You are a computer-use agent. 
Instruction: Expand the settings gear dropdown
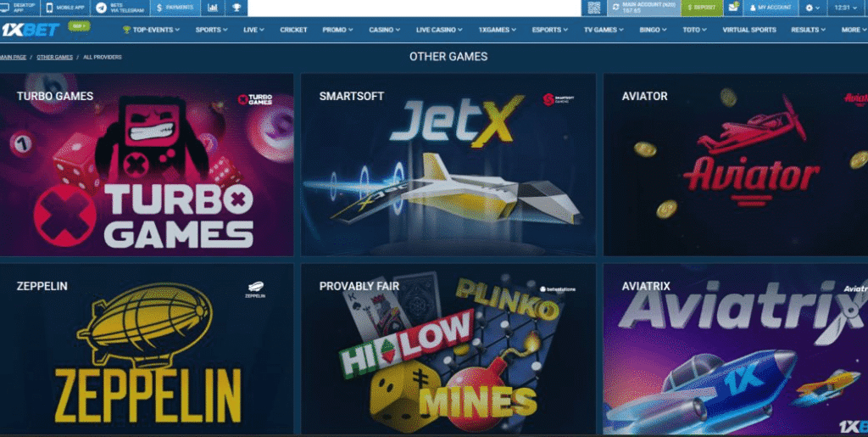[x=813, y=8]
